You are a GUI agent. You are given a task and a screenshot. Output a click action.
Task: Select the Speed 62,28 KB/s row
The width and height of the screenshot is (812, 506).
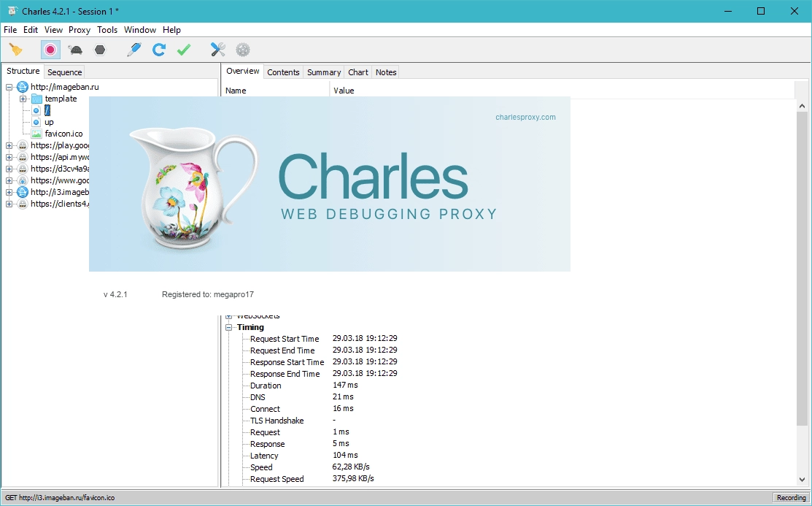point(309,467)
